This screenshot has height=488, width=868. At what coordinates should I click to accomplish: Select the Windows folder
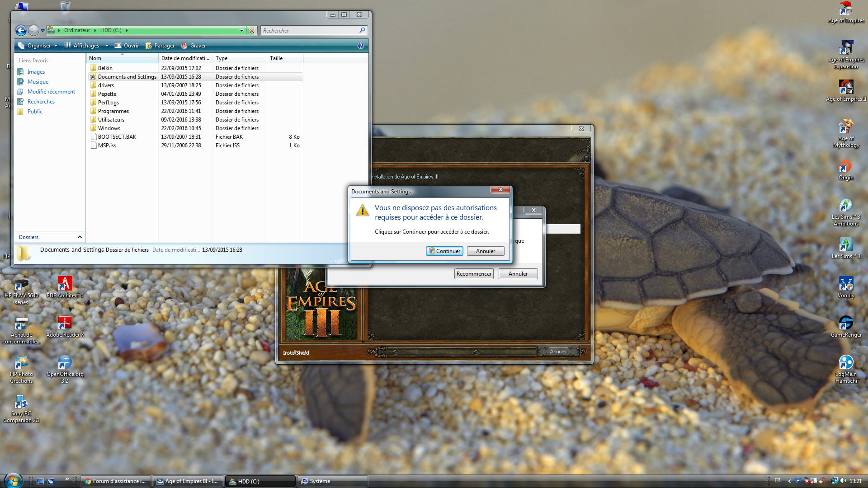(109, 128)
